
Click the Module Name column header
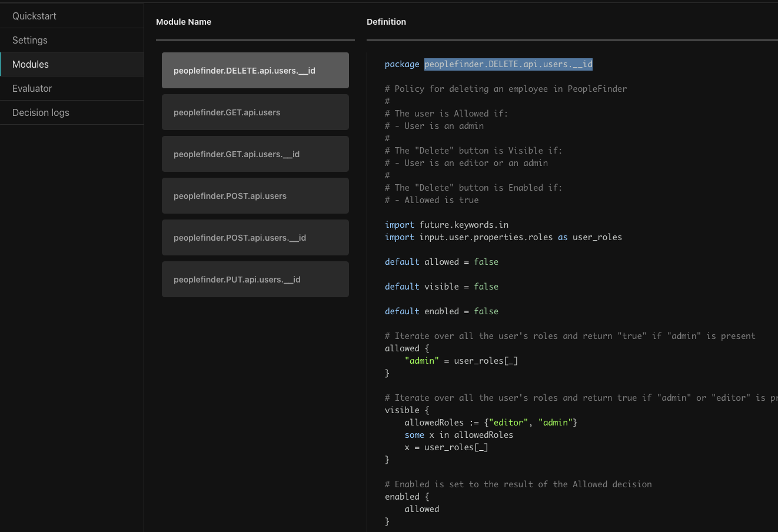tap(184, 22)
